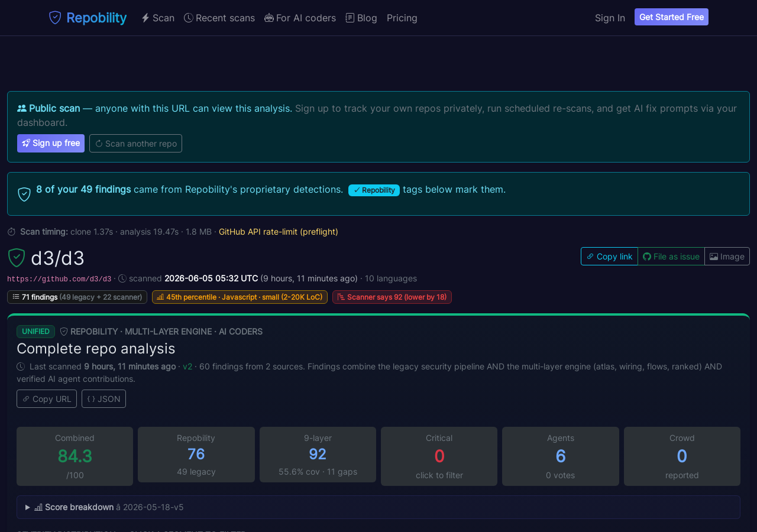Expand the Score breakdown section
The height and width of the screenshot is (532, 757).
point(378,507)
